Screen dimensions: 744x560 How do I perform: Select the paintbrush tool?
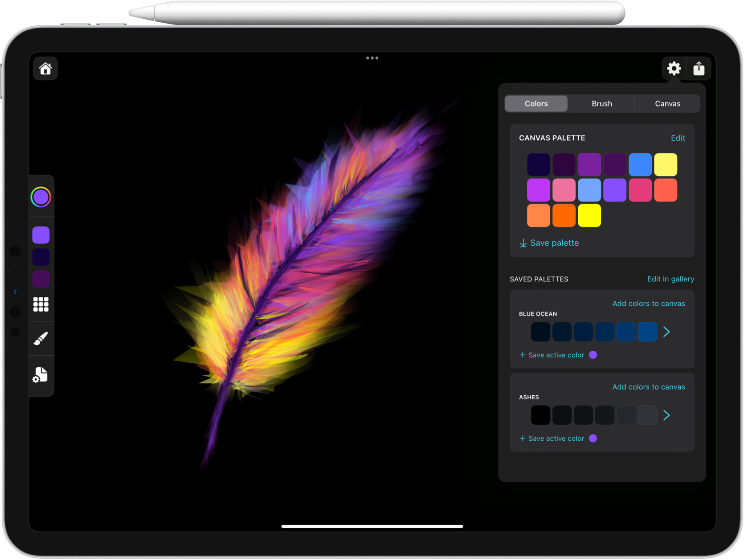[41, 338]
